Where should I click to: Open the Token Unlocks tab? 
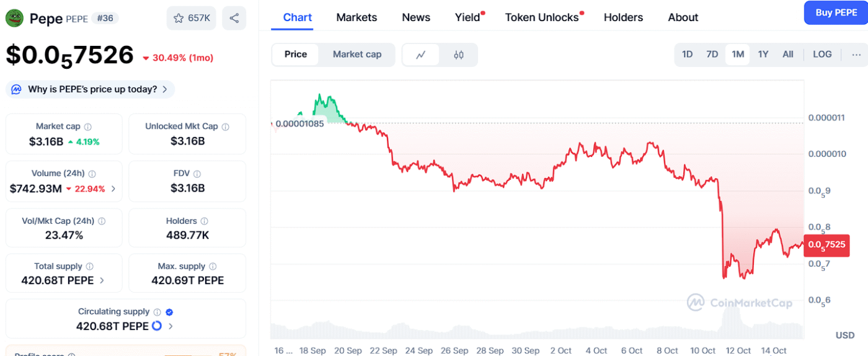click(x=542, y=17)
